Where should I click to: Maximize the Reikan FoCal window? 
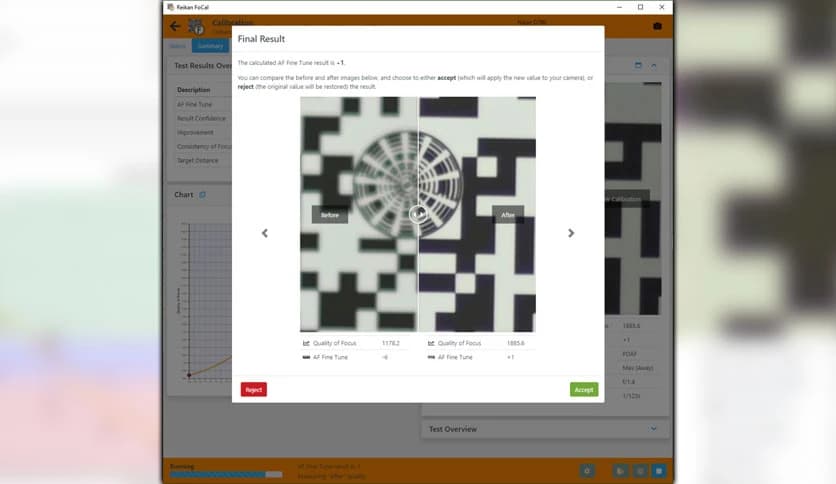(640, 7)
